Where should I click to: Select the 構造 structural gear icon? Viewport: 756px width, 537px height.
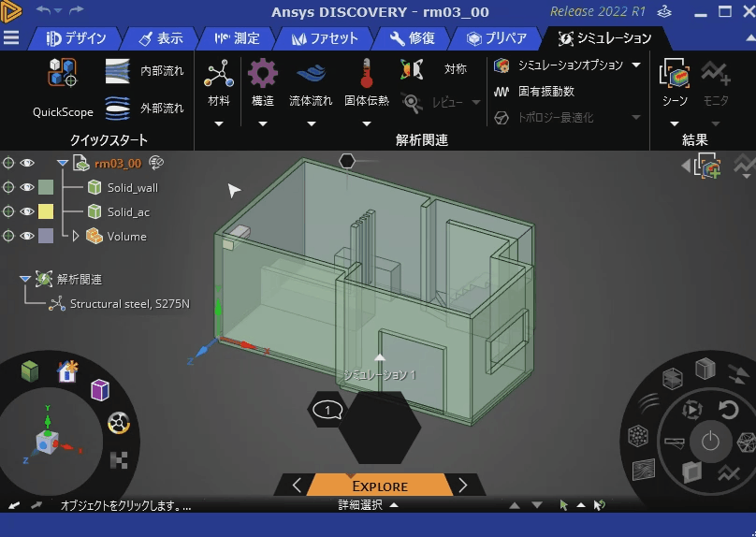point(263,73)
